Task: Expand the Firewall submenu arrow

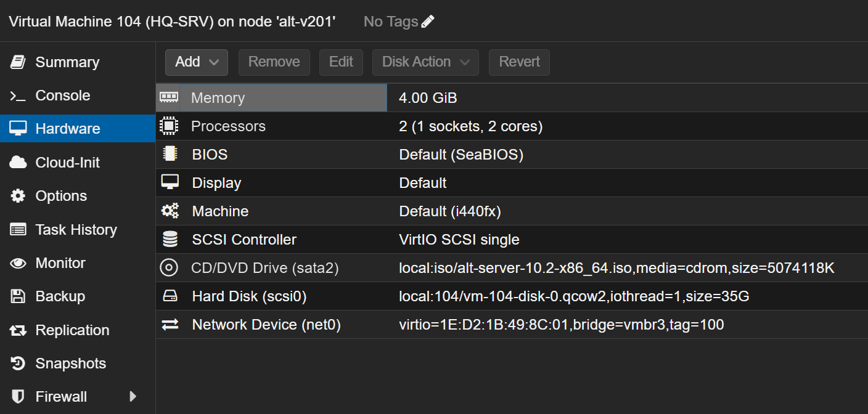Action: [x=133, y=397]
